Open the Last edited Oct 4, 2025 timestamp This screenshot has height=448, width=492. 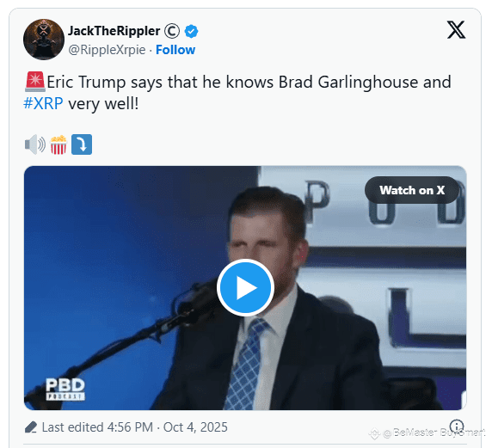(x=134, y=427)
